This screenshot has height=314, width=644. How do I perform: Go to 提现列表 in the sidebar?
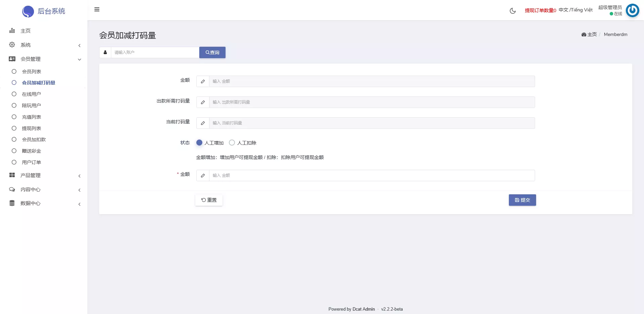pos(31,128)
